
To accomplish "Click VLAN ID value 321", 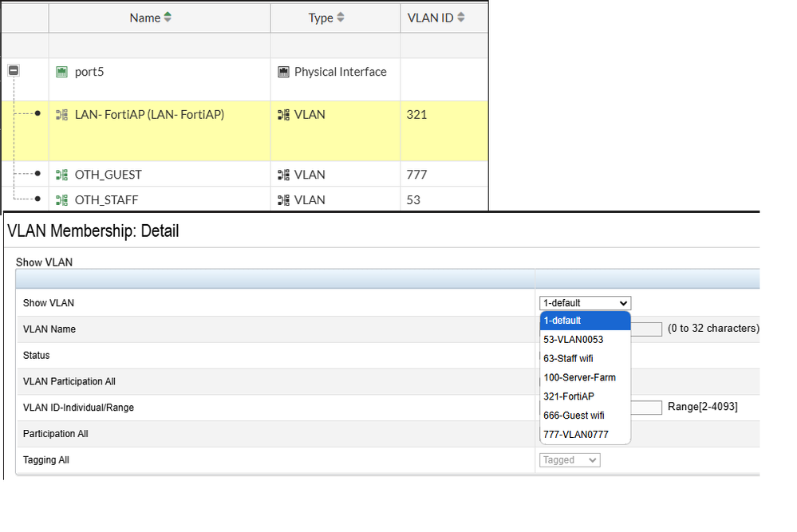I will (416, 115).
